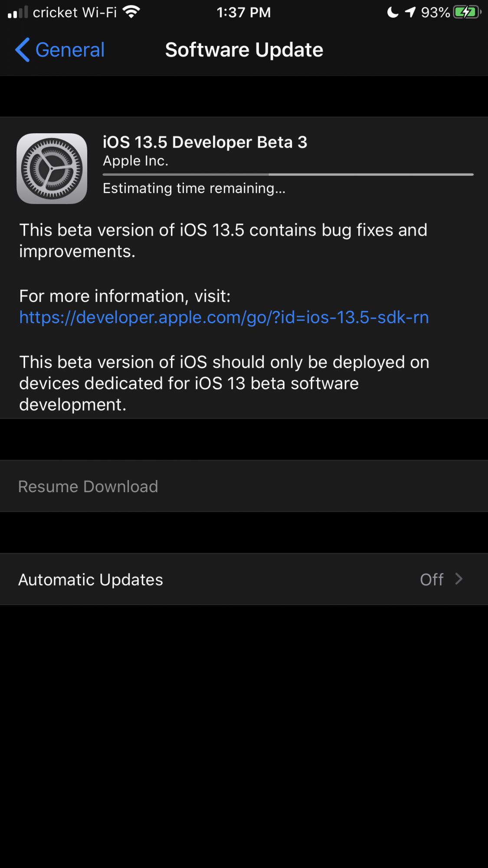Tap the Software Update page title

point(244,50)
